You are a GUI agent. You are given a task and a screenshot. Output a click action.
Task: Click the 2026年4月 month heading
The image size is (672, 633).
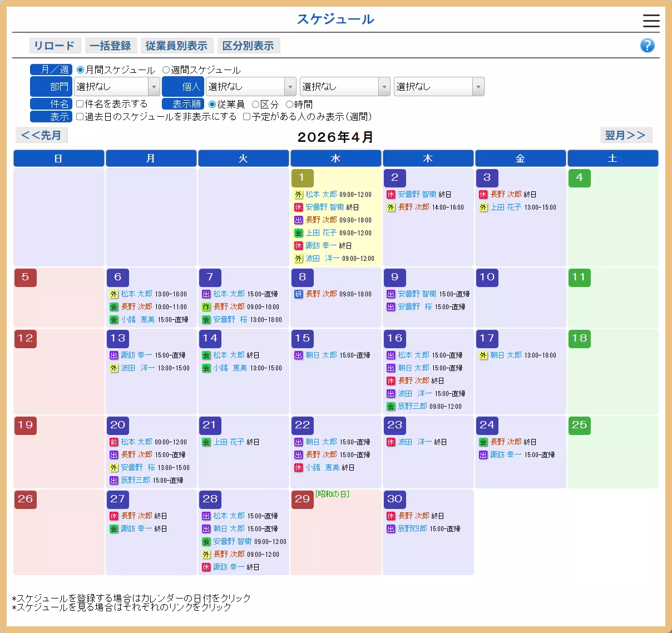[335, 137]
